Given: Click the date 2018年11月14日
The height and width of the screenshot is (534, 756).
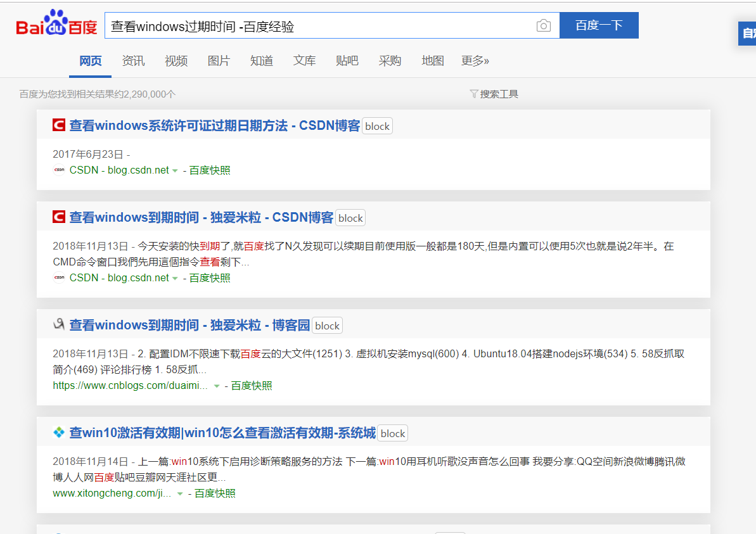Looking at the screenshot, I should pyautogui.click(x=90, y=461).
